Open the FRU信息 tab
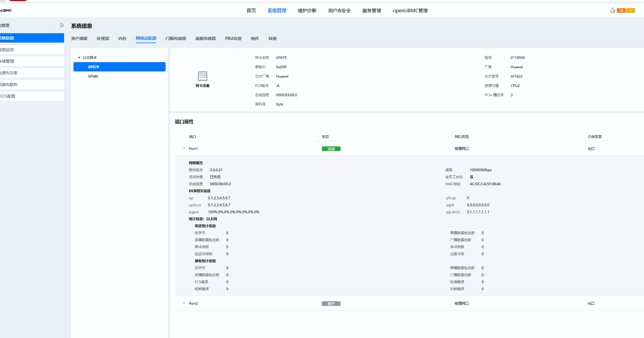This screenshot has height=338, width=644. click(233, 38)
